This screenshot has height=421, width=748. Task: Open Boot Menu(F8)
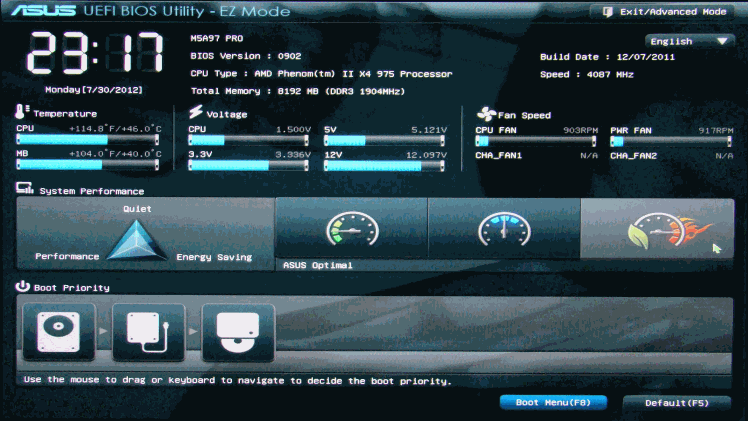[553, 402]
